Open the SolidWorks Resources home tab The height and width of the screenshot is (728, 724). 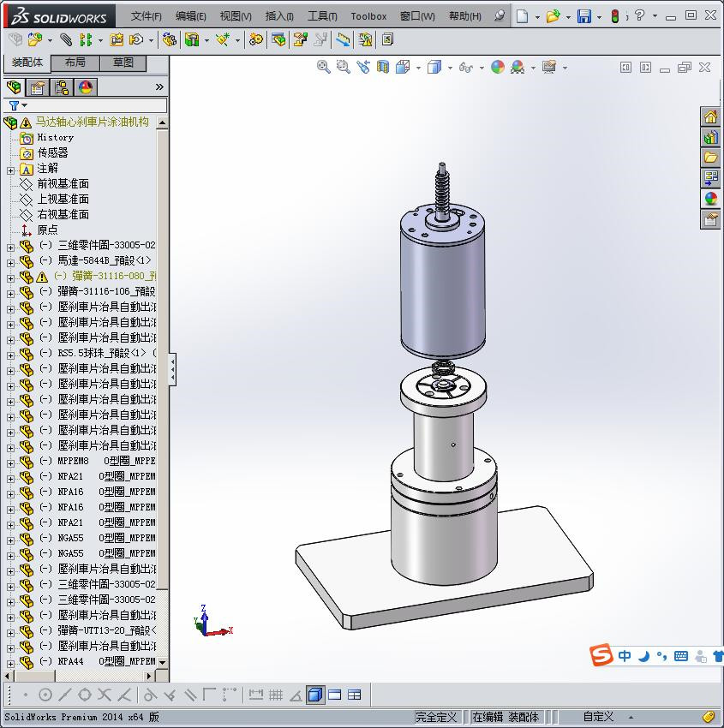pos(710,116)
